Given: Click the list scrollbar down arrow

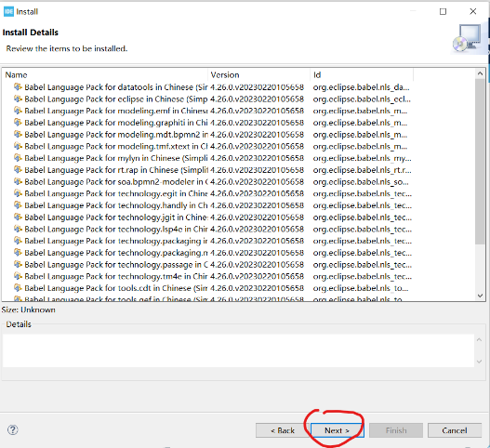Looking at the screenshot, I should click(480, 296).
